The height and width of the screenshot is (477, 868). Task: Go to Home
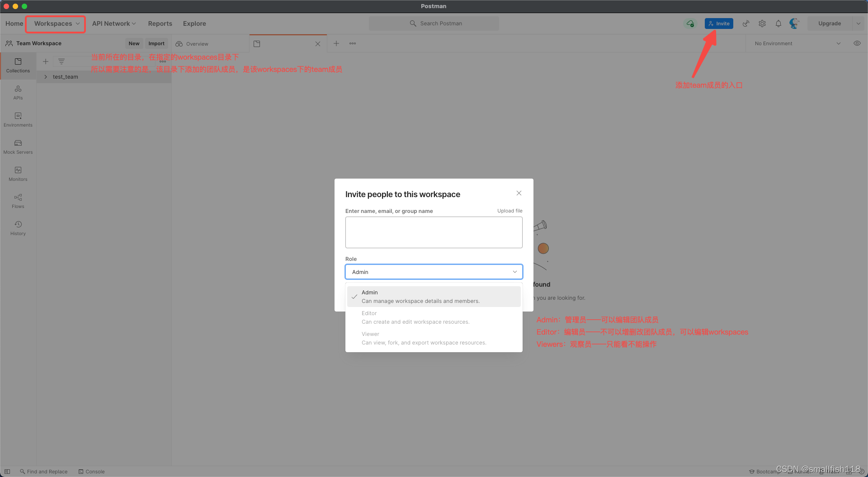14,24
